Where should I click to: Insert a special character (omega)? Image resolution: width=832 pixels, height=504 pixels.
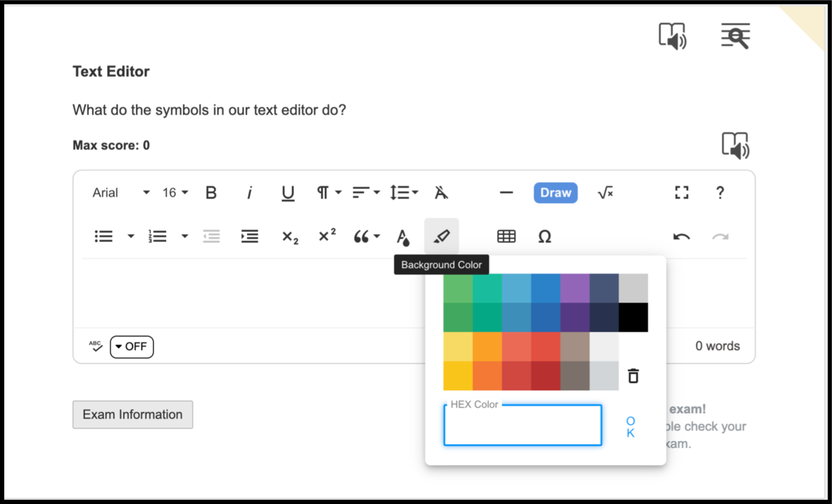point(544,237)
